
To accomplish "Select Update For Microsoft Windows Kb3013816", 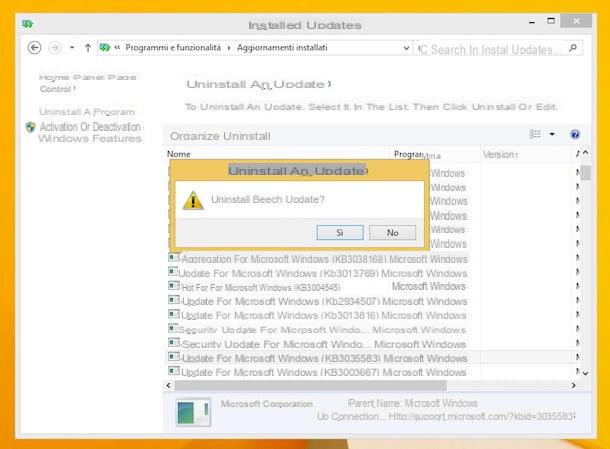I will (318, 315).
